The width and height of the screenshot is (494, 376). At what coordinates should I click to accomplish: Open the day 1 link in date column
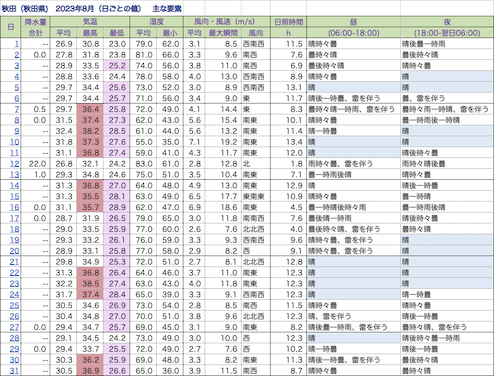tap(17, 44)
